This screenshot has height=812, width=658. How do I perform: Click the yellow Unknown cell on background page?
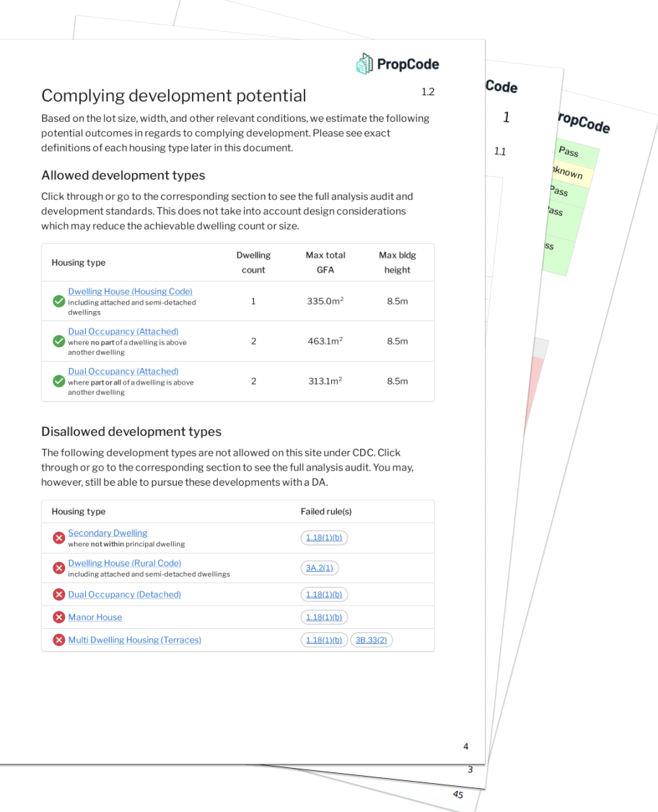pos(569,173)
